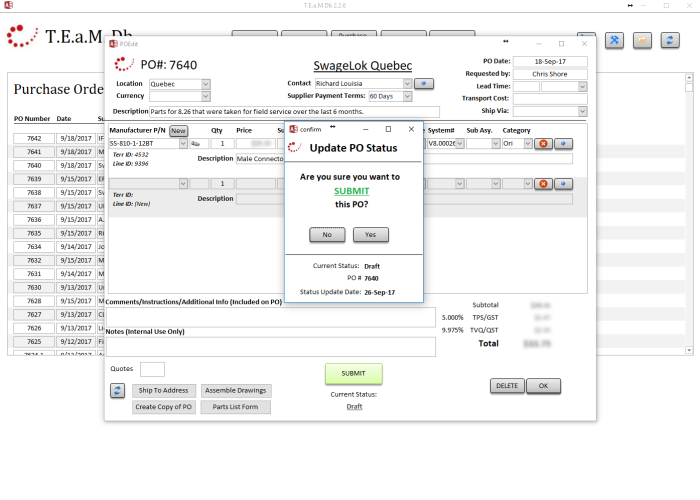The image size is (700, 500).
Task: Click the red X on second line item
Action: (543, 184)
